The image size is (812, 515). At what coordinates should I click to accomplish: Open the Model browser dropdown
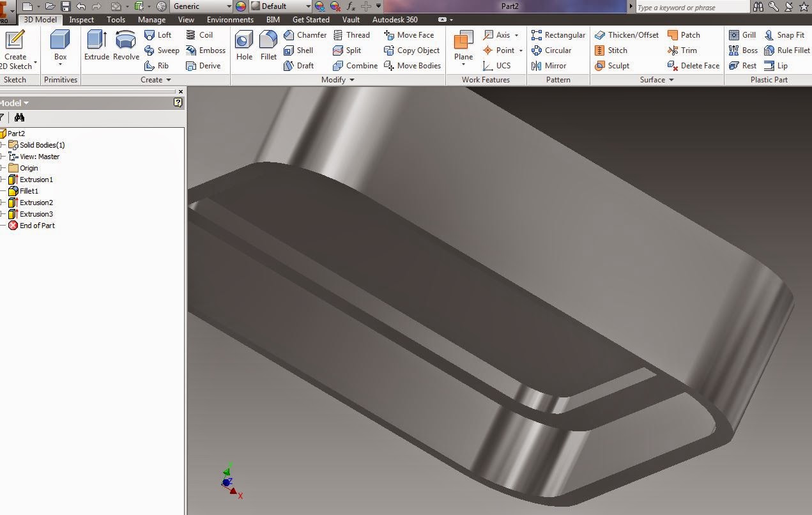click(x=15, y=103)
